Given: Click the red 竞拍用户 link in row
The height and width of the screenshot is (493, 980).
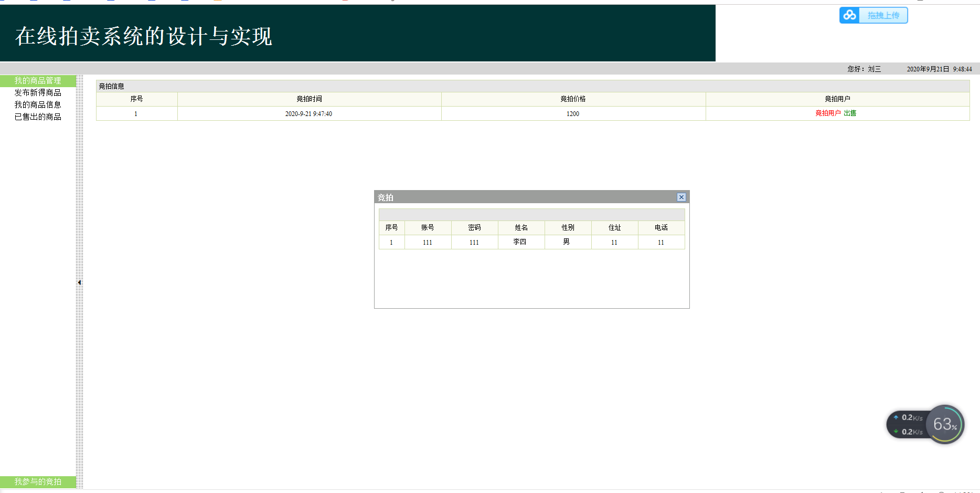Looking at the screenshot, I should 828,113.
